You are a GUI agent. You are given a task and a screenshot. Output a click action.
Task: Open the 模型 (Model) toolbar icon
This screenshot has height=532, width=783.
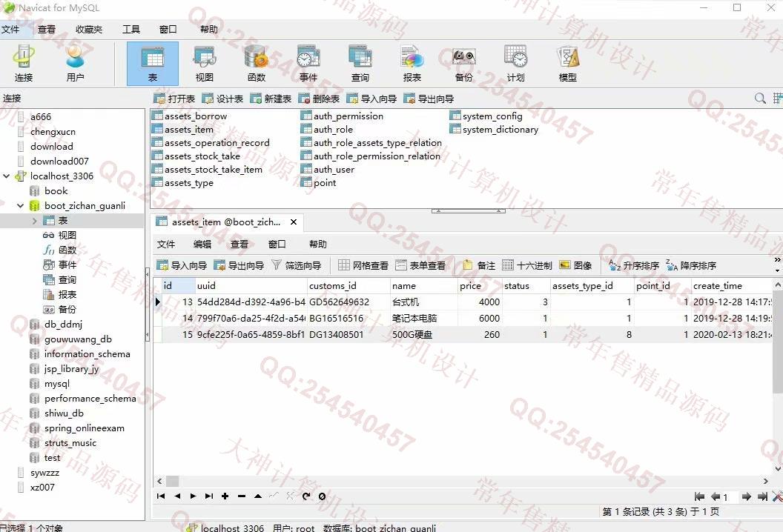click(x=567, y=63)
